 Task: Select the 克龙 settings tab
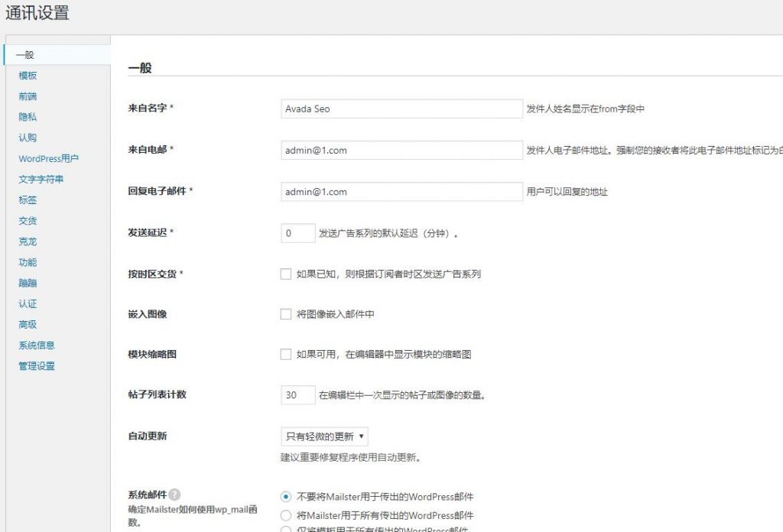28,242
